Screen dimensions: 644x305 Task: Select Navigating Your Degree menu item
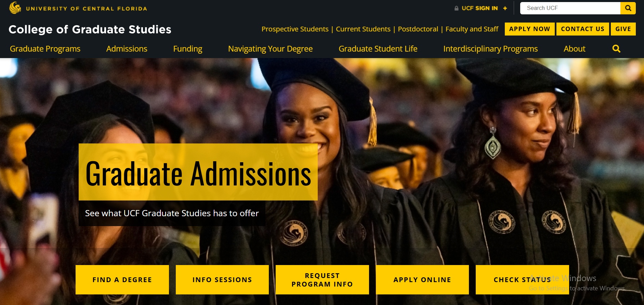270,49
